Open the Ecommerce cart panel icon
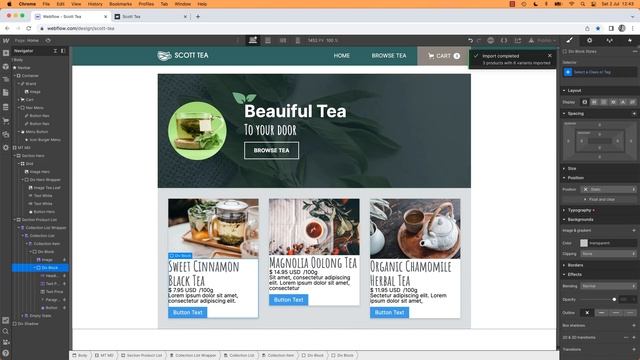Image resolution: width=640 pixels, height=360 pixels. (x=6, y=120)
